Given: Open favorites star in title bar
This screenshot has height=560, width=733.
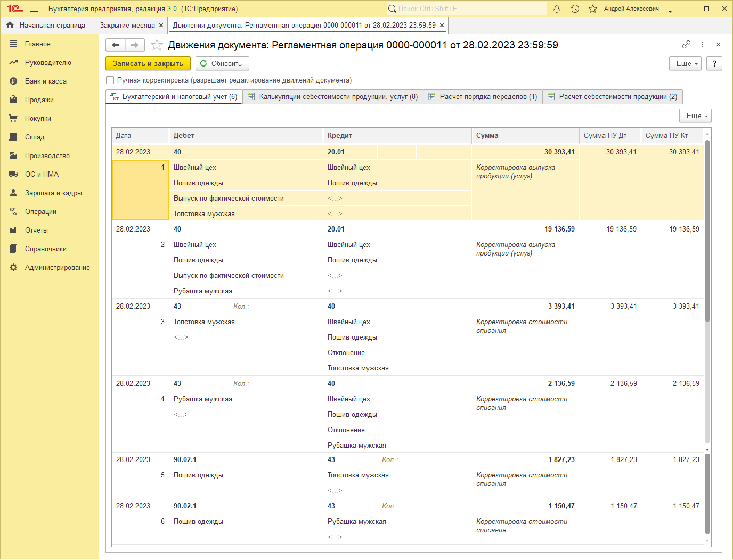Looking at the screenshot, I should 593,9.
